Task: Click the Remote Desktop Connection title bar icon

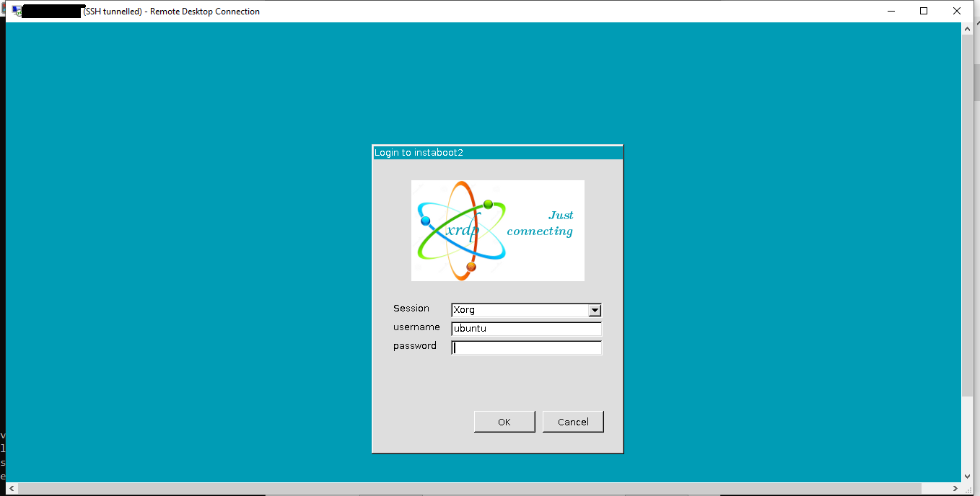Action: [x=15, y=11]
